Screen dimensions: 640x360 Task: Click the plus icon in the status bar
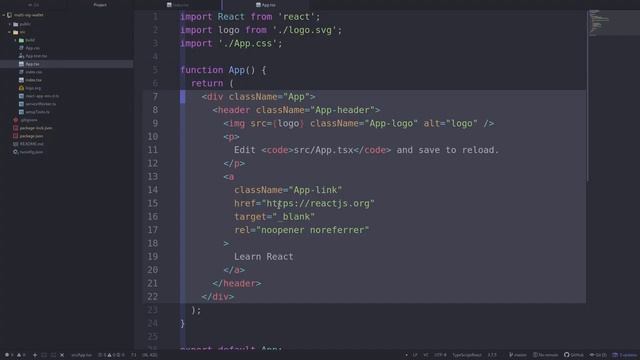(35, 355)
